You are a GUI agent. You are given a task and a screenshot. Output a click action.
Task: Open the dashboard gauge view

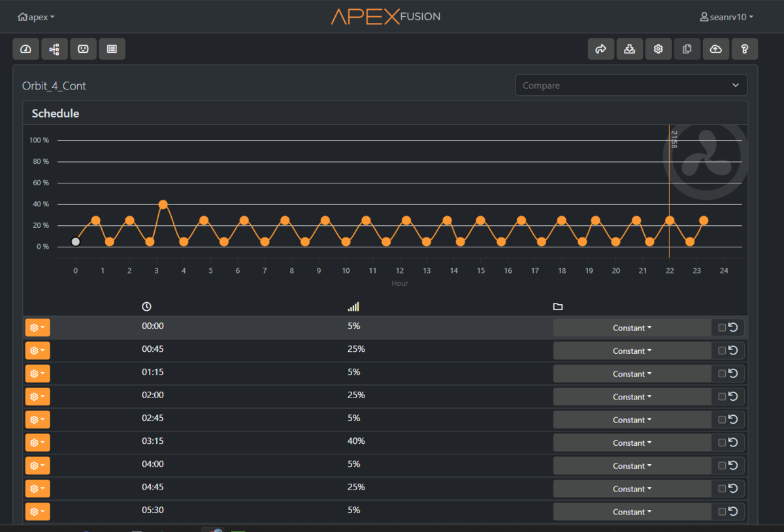[26, 49]
